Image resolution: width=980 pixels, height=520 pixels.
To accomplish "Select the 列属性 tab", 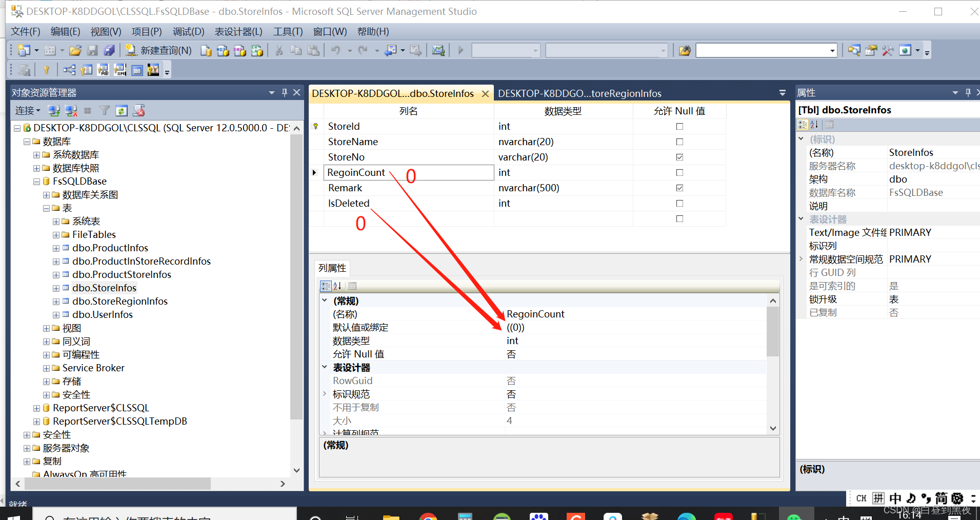I will [332, 268].
